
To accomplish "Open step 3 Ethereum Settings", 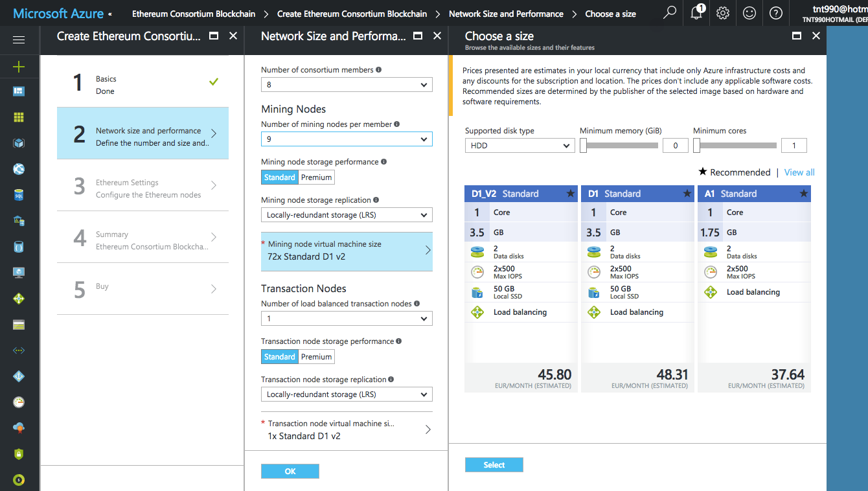I will (x=143, y=185).
